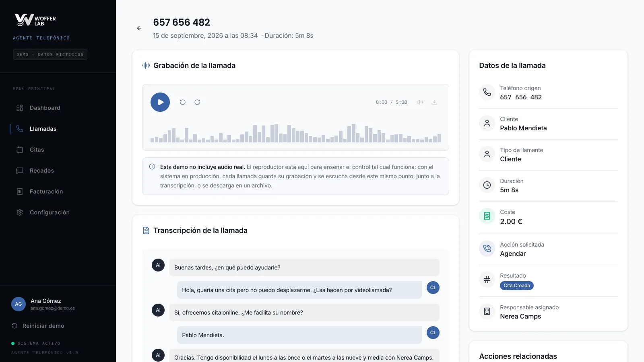This screenshot has width=644, height=362.
Task: Click client name Pablo Mendieta in details
Action: pos(523,128)
